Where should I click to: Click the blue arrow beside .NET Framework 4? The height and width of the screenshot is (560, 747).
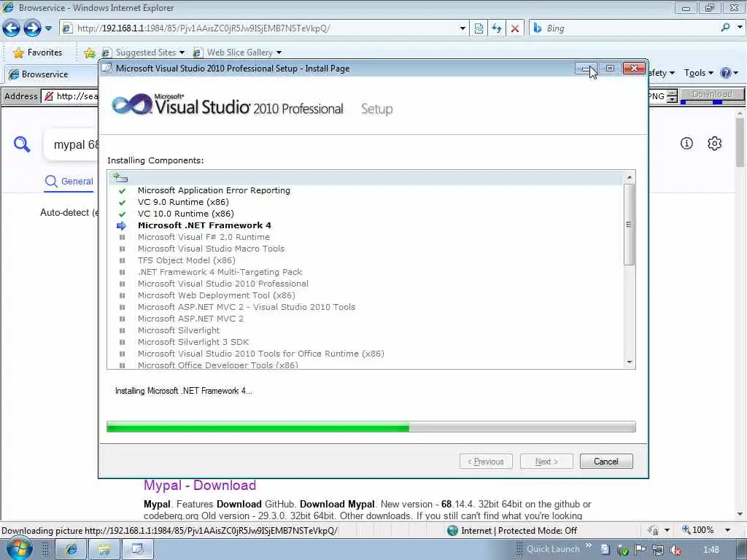122,226
